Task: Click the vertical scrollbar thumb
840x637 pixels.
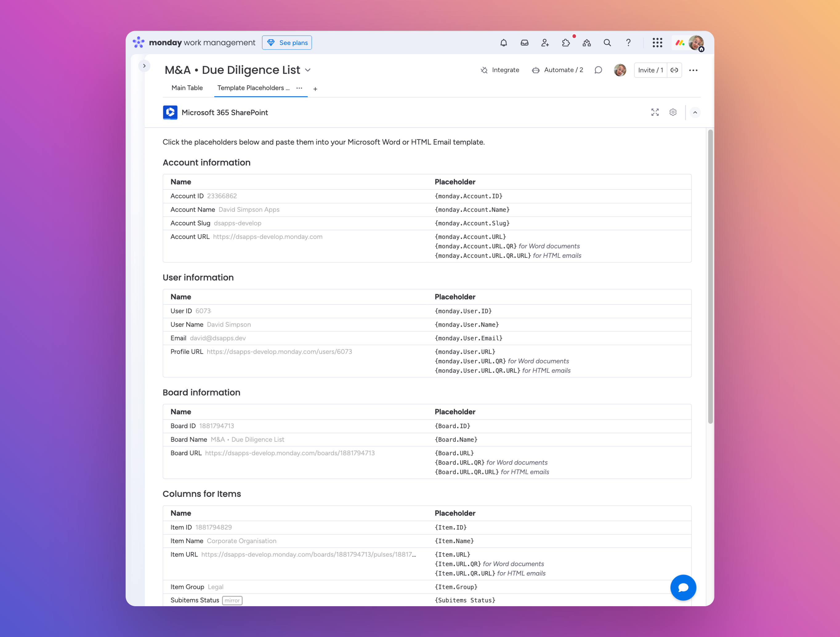Action: (710, 277)
